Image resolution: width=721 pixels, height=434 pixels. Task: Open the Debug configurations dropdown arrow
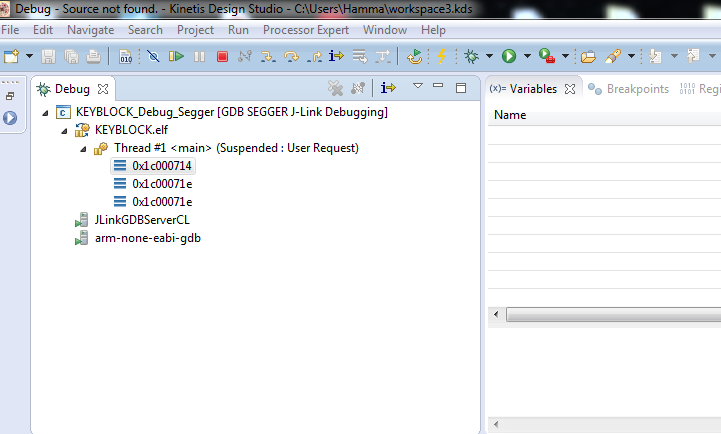[x=489, y=56]
